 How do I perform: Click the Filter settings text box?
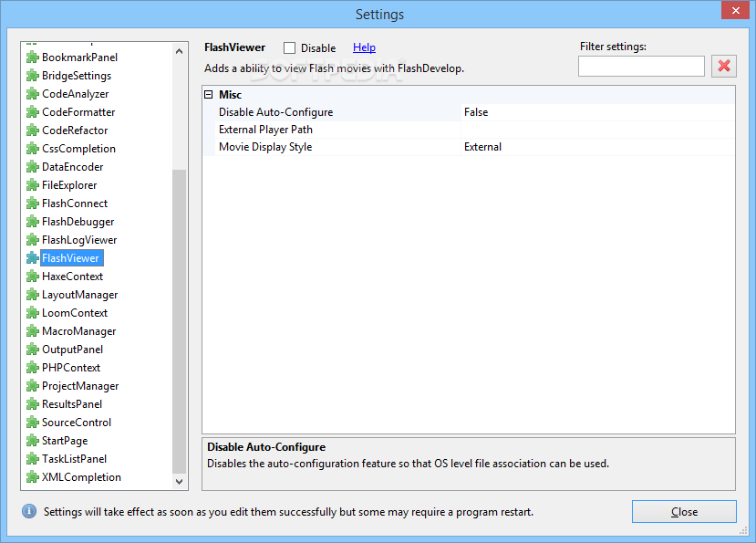[x=641, y=66]
